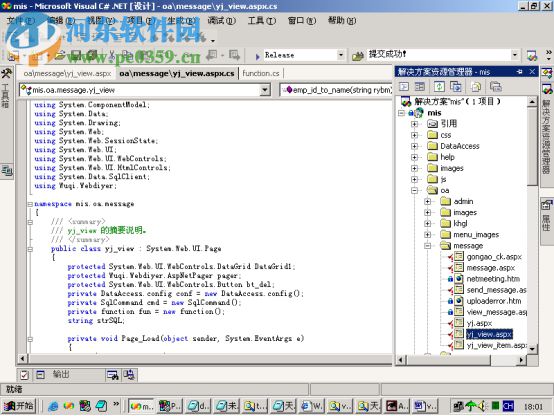Collapse the oa folder node

pos(414,191)
